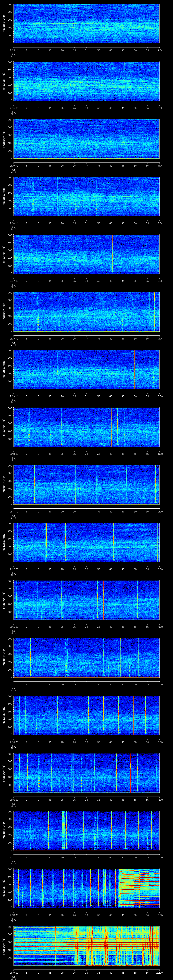Click red spike near second 13 in 2:12:00 spectrogram
173x980 pixels.
(x=46, y=542)
